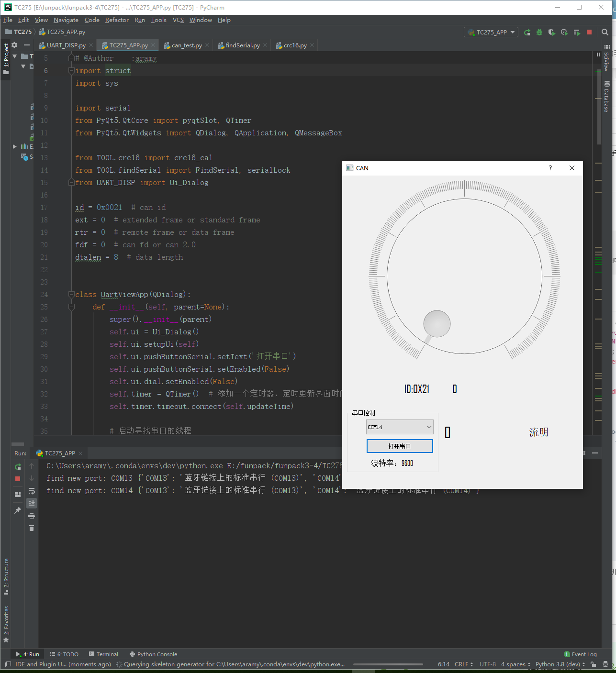Toggle soft-wrap in Run console
Screen dimensions: 616x673
point(32,491)
